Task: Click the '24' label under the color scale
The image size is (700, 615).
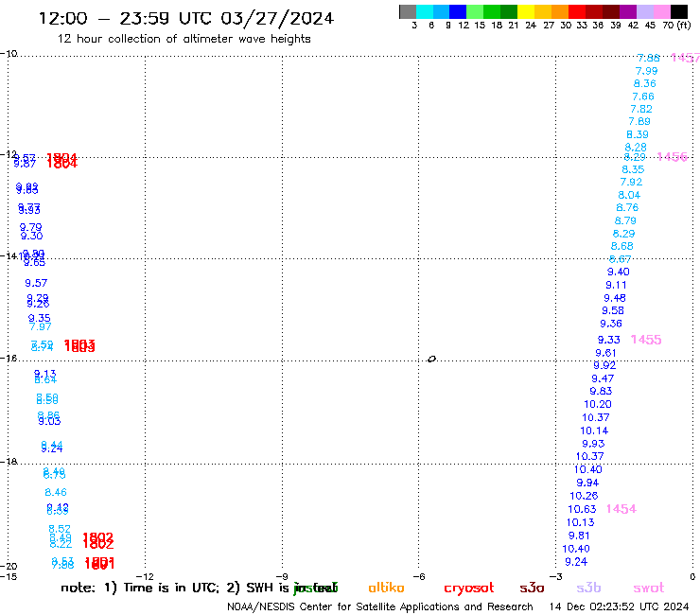Action: click(531, 26)
